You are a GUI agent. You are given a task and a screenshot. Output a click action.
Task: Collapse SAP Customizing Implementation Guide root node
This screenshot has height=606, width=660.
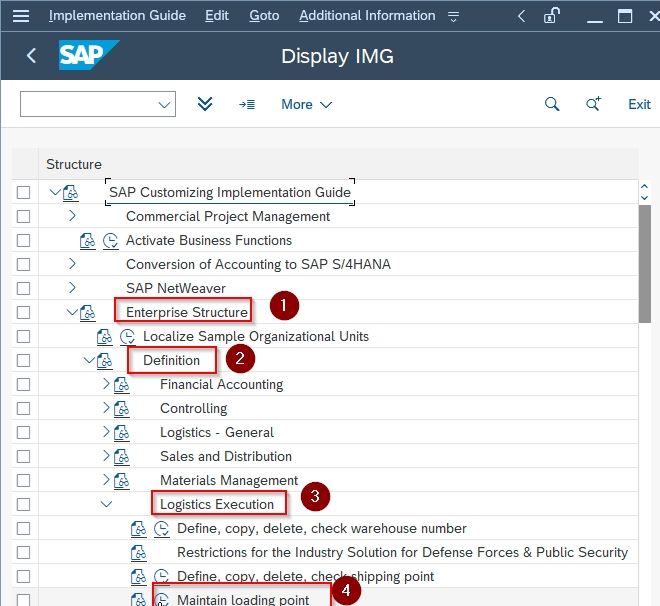(x=55, y=192)
